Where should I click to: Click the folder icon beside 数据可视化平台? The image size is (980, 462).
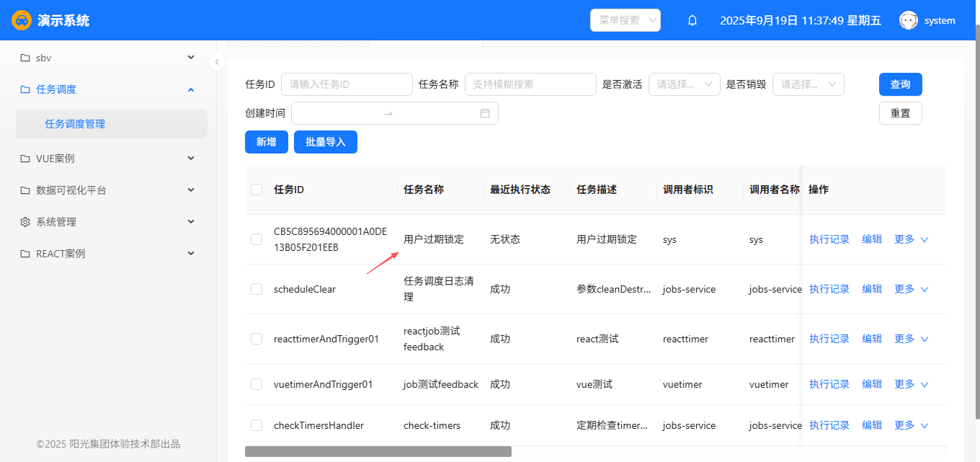(x=25, y=190)
